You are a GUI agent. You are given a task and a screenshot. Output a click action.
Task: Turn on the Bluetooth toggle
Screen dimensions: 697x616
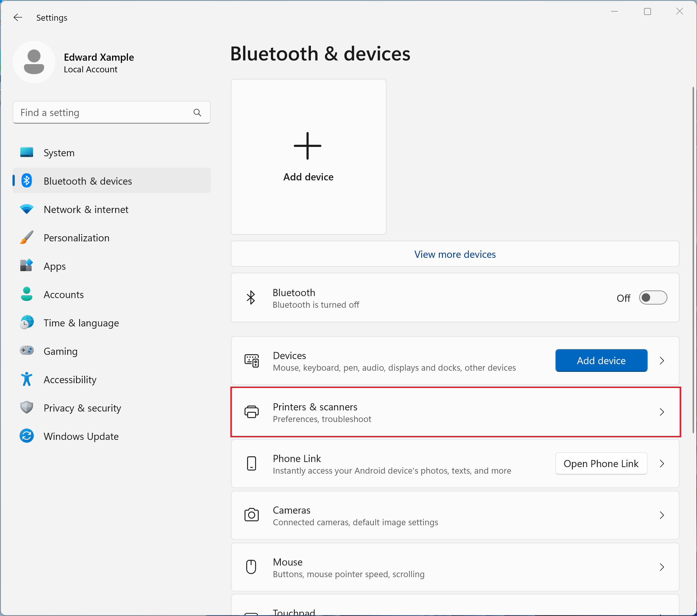pyautogui.click(x=653, y=298)
